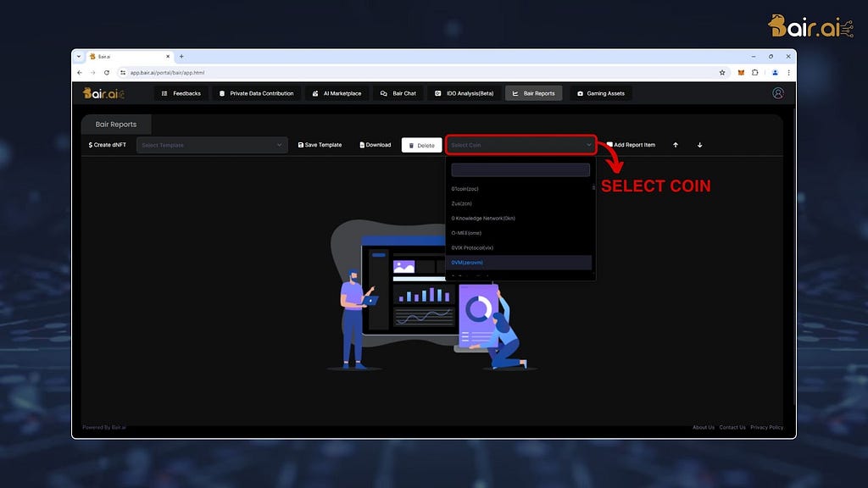The image size is (868, 488).
Task: Click Powered By Bair.ai footer text
Action: [104, 427]
